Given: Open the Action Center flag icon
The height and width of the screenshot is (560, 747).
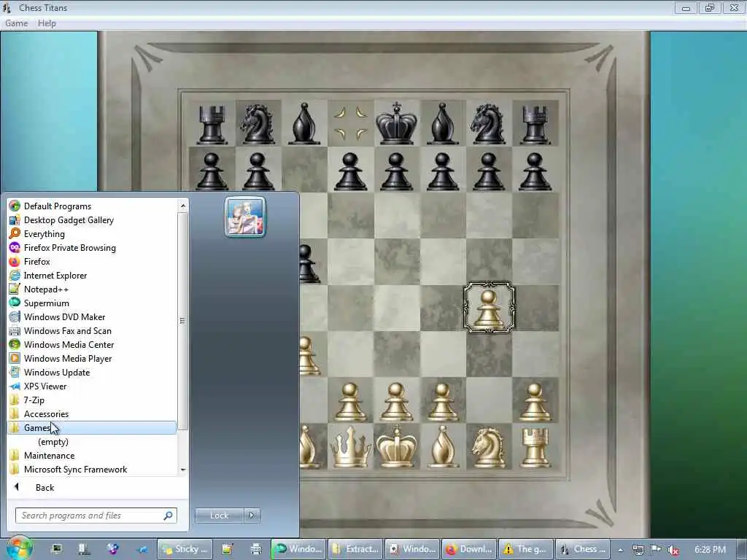Looking at the screenshot, I should 656,550.
